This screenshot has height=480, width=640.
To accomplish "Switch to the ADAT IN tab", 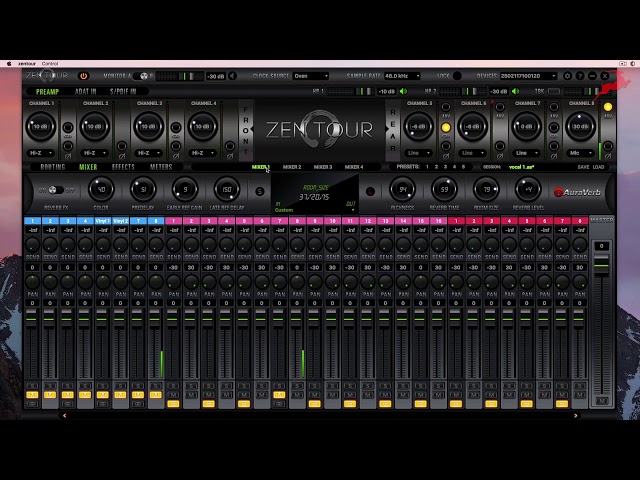I will click(86, 91).
